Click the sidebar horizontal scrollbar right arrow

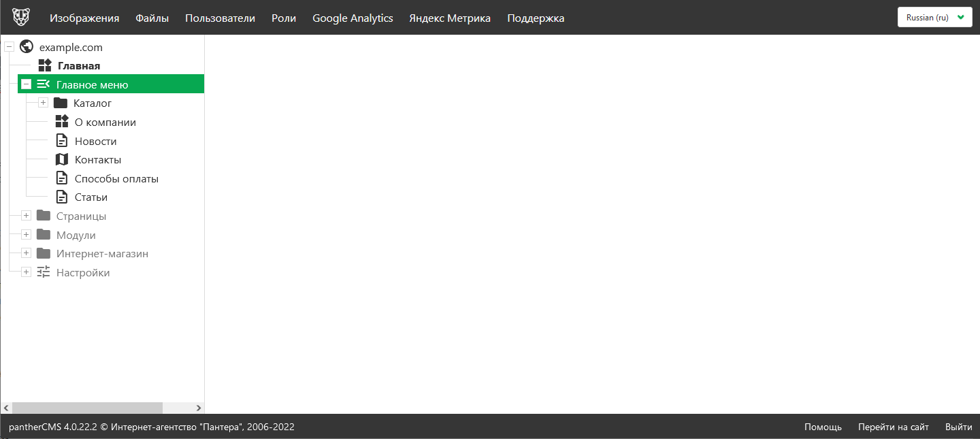199,408
